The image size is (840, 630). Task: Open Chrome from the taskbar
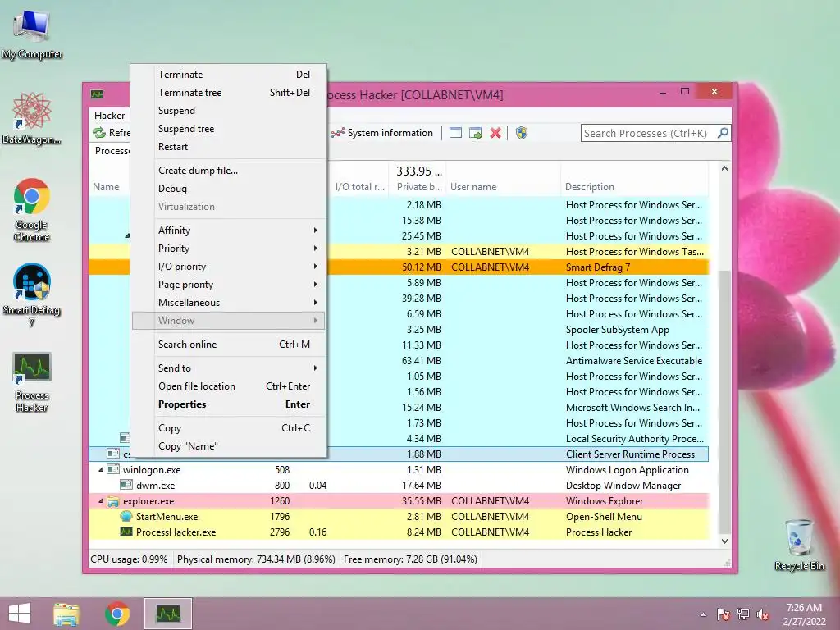(117, 614)
